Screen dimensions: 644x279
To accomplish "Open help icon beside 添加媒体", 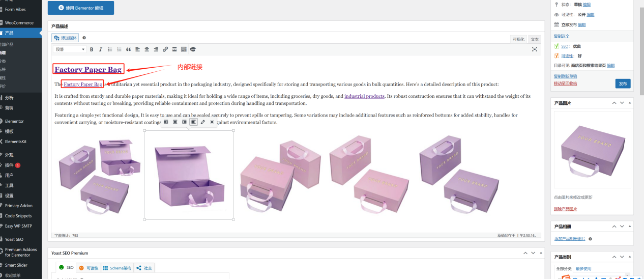I will coord(84,38).
